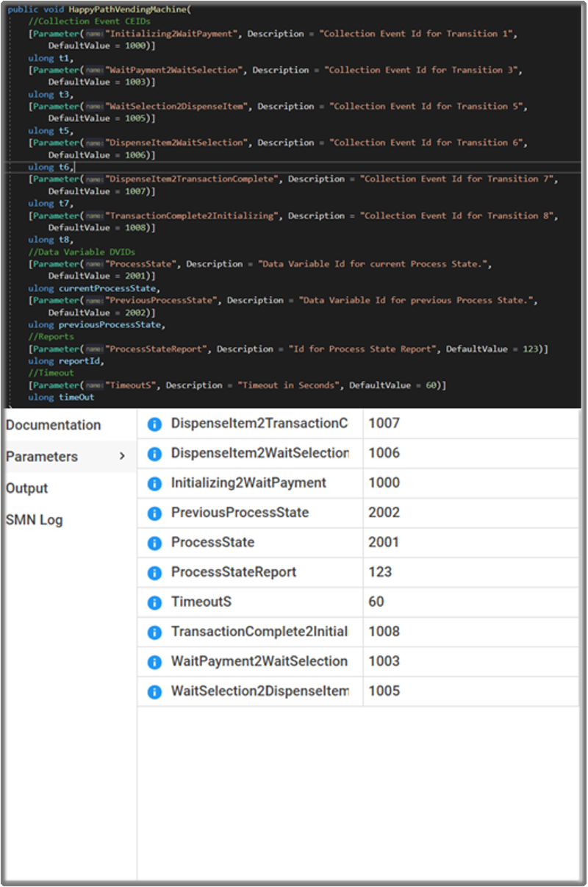Click the WaitPayment2WaitSelection value 1003

click(x=384, y=661)
